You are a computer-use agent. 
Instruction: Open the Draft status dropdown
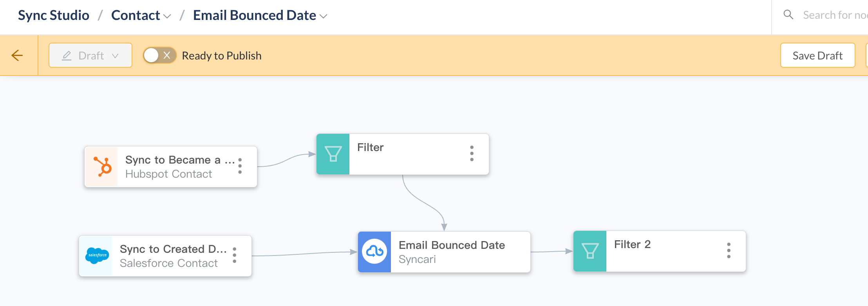pos(90,55)
